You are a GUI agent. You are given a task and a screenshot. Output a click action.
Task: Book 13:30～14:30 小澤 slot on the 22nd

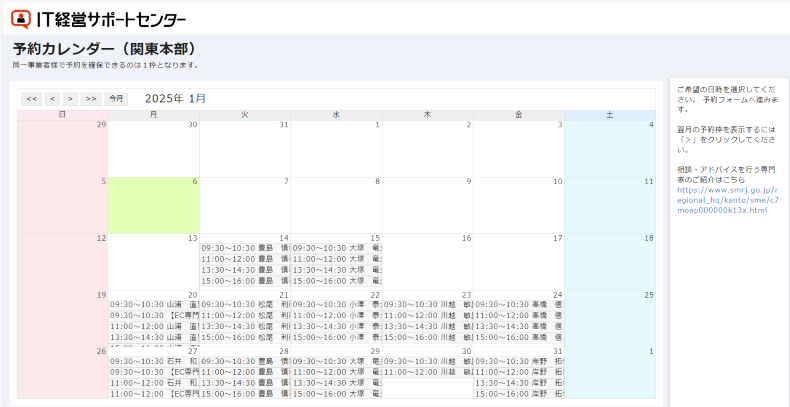336,326
